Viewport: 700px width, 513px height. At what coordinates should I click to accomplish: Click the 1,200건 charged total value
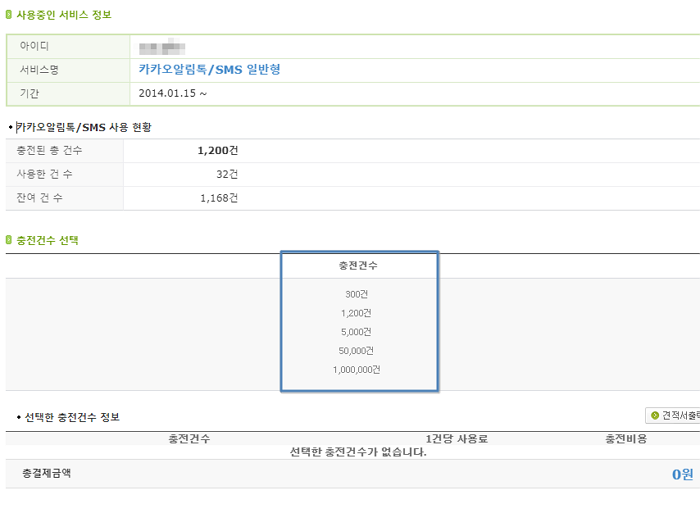(218, 150)
